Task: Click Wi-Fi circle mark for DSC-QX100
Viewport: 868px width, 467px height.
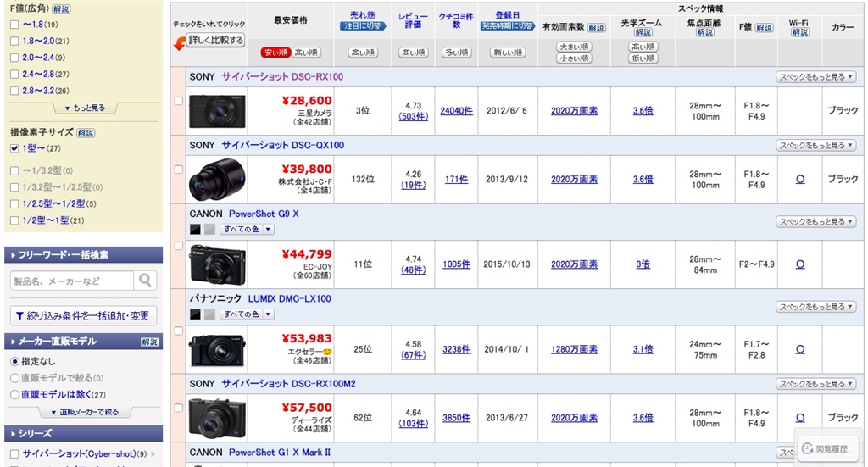Action: tap(800, 180)
